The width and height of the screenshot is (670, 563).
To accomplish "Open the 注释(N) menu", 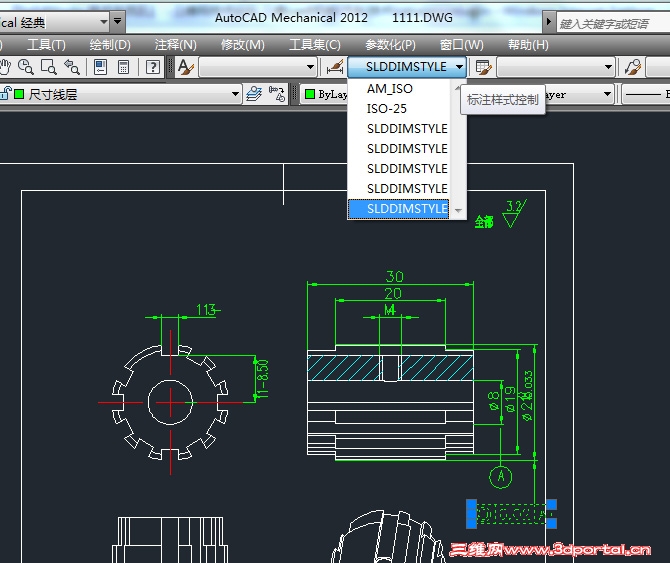I will [x=175, y=44].
